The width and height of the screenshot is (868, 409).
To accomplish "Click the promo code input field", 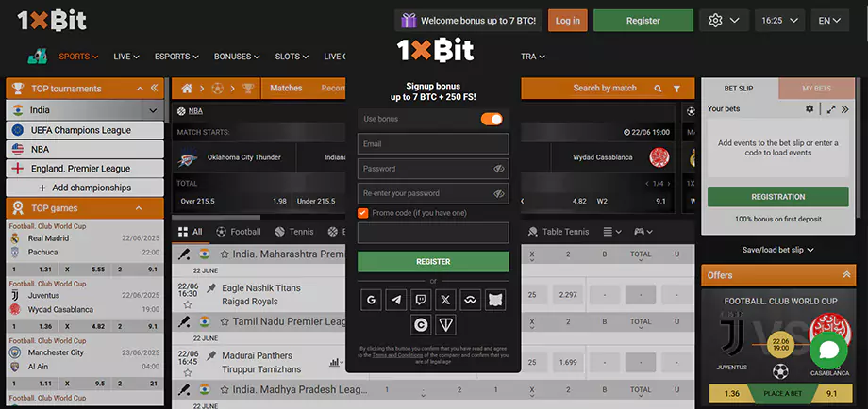I will [x=433, y=233].
